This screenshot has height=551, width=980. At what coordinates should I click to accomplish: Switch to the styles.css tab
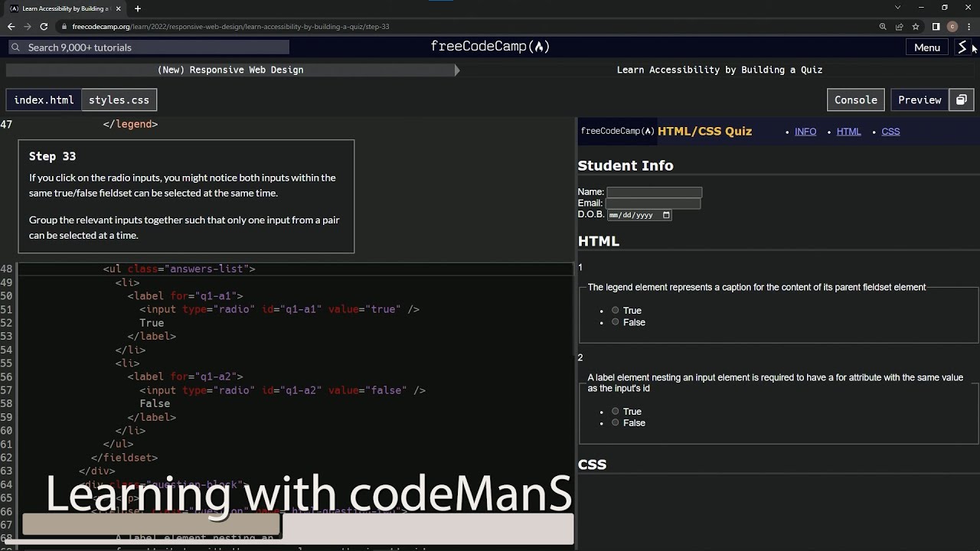pos(119,99)
